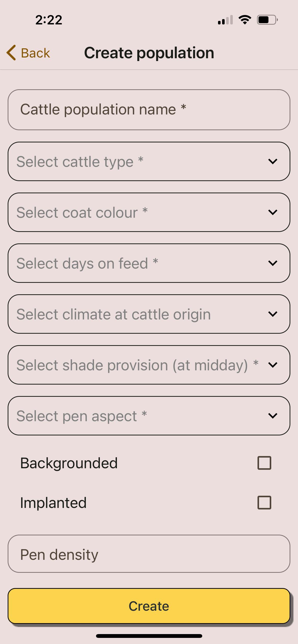Screen dimensions: 298x644
Task: Go back using the Back link
Action: click(x=35, y=53)
